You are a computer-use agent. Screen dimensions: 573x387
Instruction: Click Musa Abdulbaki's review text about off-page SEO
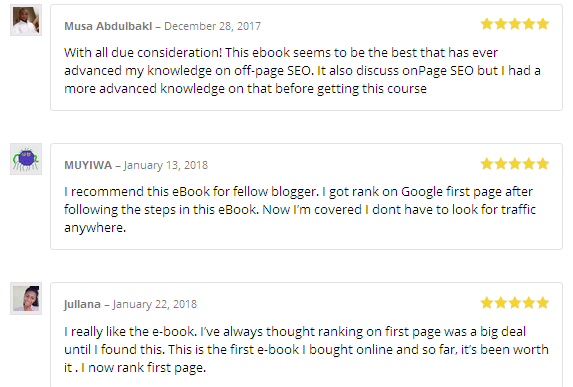[302, 71]
